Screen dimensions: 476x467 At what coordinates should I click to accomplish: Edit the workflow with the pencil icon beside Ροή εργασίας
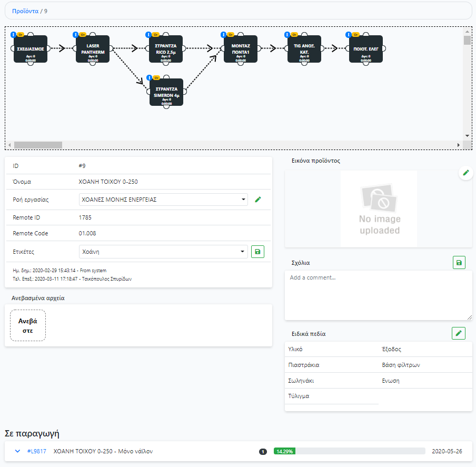[257, 200]
